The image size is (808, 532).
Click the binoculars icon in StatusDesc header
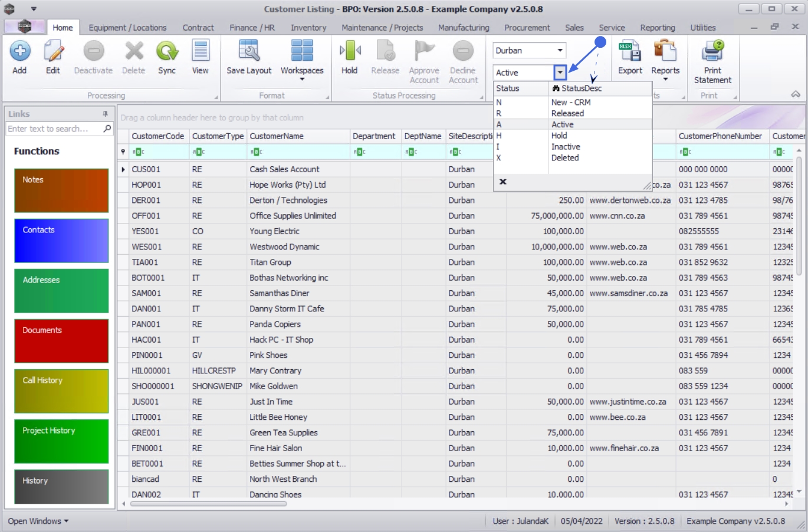click(x=556, y=88)
